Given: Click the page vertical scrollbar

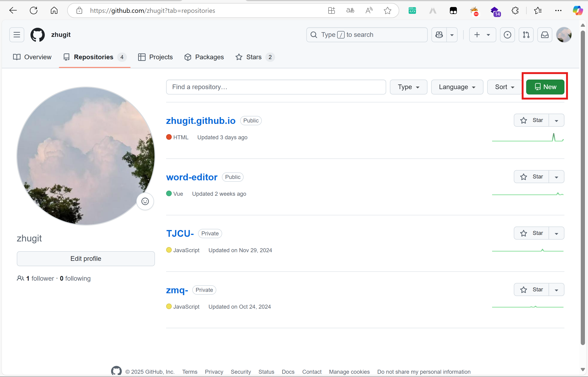Looking at the screenshot, I should (x=583, y=187).
